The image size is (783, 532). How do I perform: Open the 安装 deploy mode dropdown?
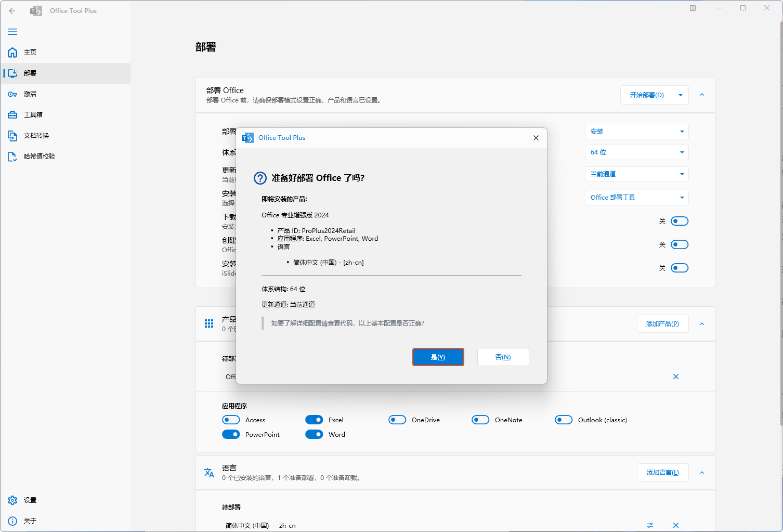click(637, 132)
